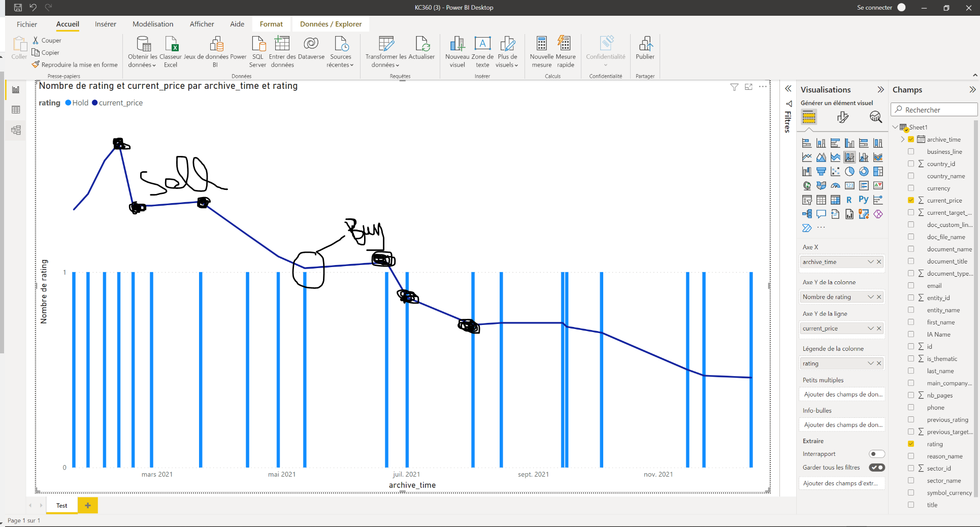Open the rating legend field dropdown
980x527 pixels.
(871, 364)
